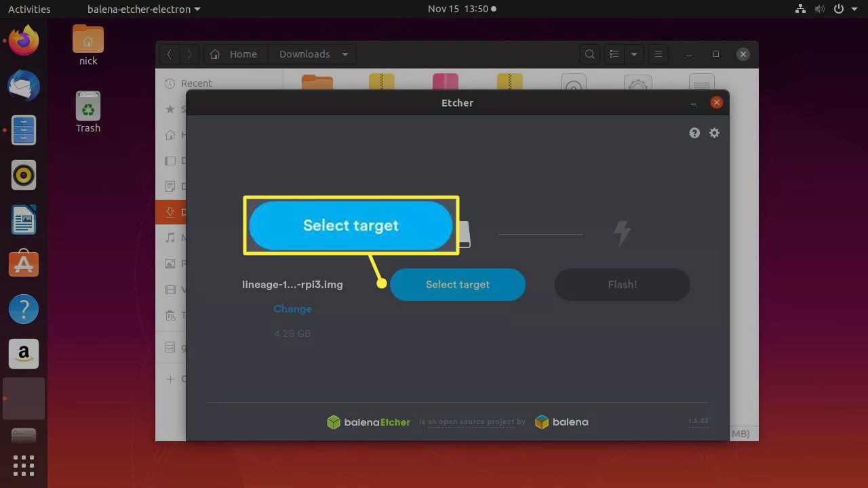Open Amazon from the dock

click(24, 354)
